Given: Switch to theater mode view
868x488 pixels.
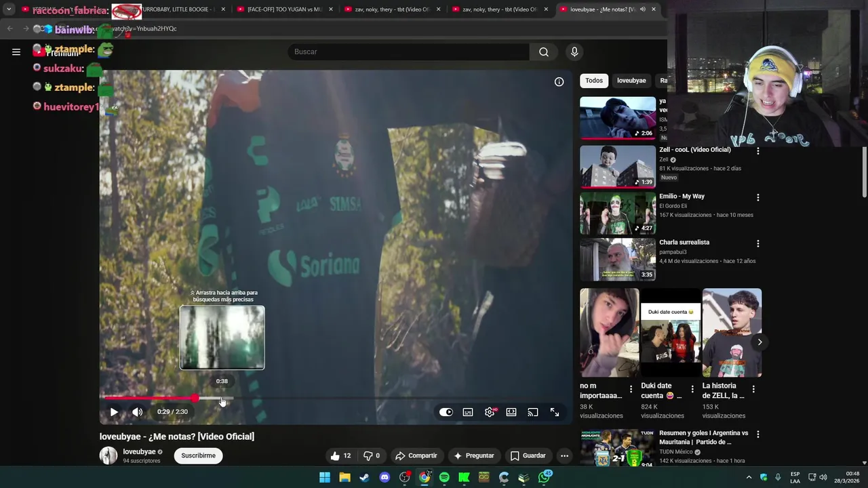Looking at the screenshot, I should coord(511,412).
